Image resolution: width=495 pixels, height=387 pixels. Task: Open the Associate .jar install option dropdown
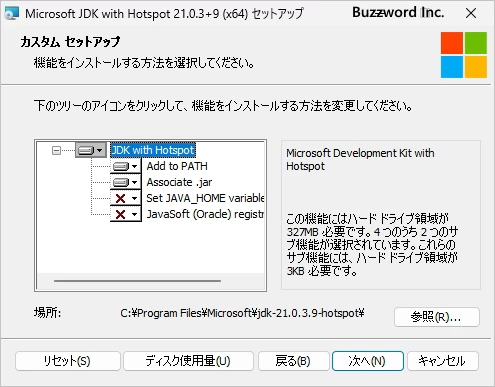pos(126,182)
